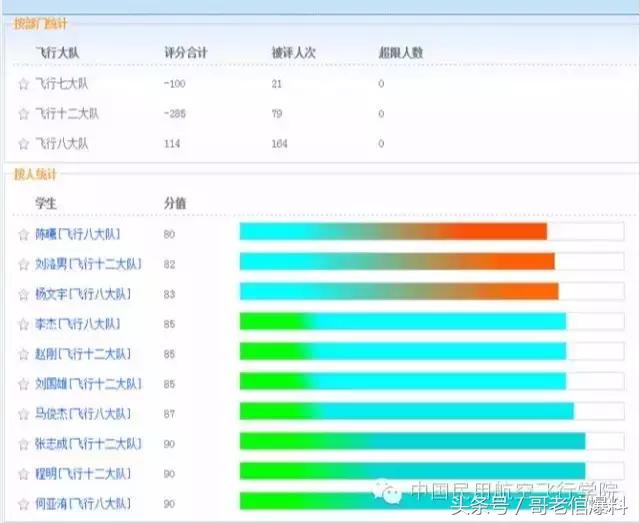Star the student scoring 87
640x523 pixels.
click(x=23, y=414)
